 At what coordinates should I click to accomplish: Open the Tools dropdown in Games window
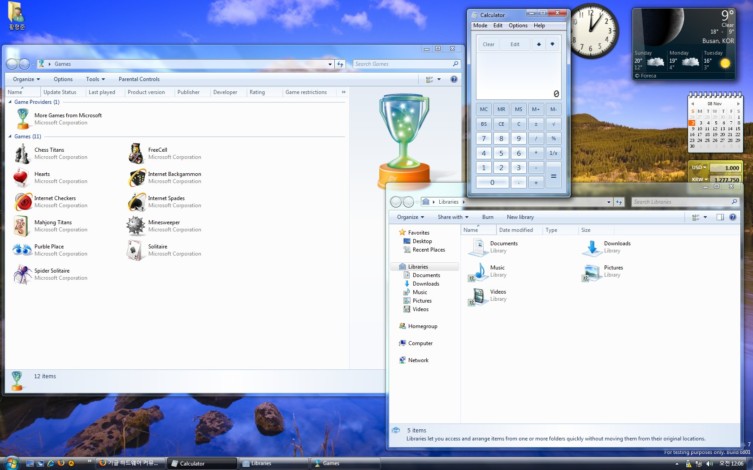tap(95, 79)
